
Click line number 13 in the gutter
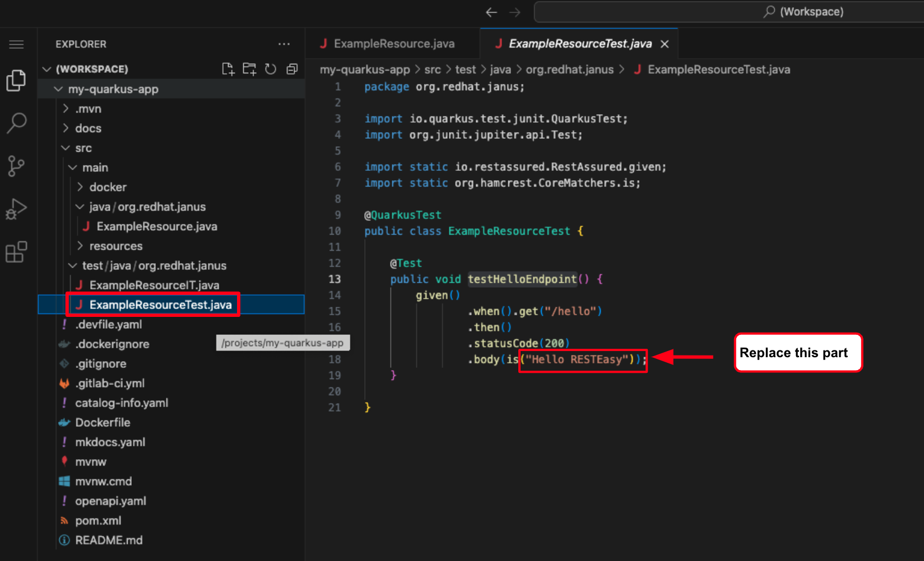[x=335, y=279]
